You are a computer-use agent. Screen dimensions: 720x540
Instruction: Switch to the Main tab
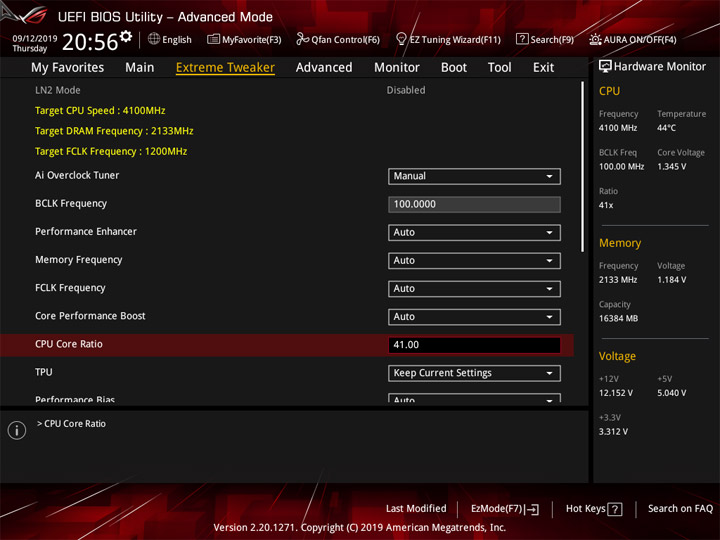pos(140,68)
